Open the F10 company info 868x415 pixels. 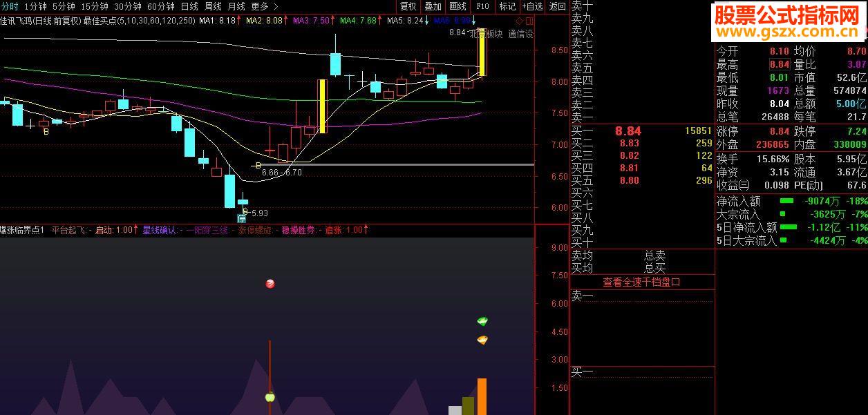coord(482,6)
